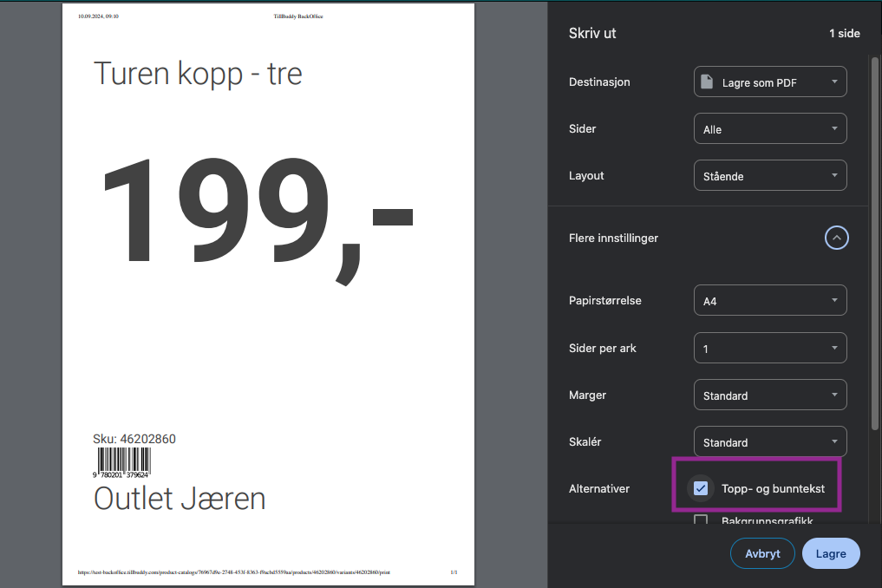Click the Skalér dropdown arrow

coord(834,441)
